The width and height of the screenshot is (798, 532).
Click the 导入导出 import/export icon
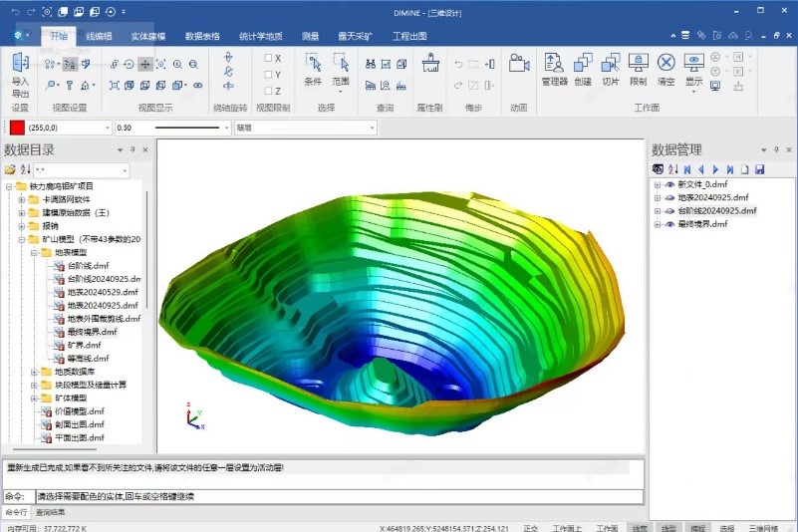20,70
